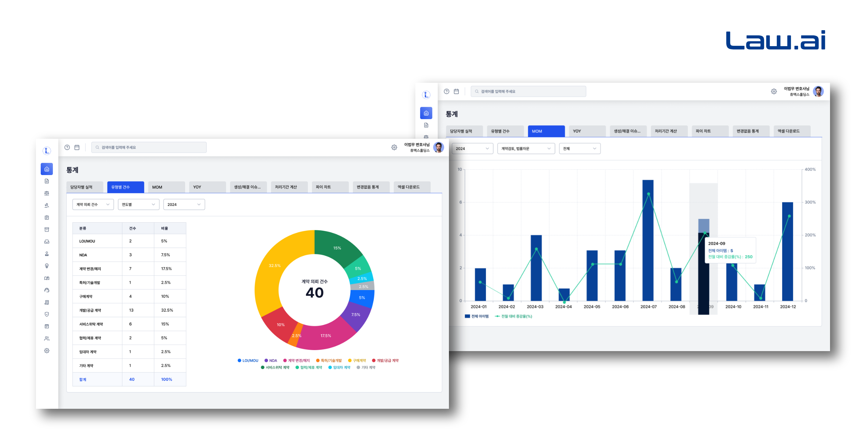Click the stamp icon in the sidebar
868x441 pixels.
[47, 254]
